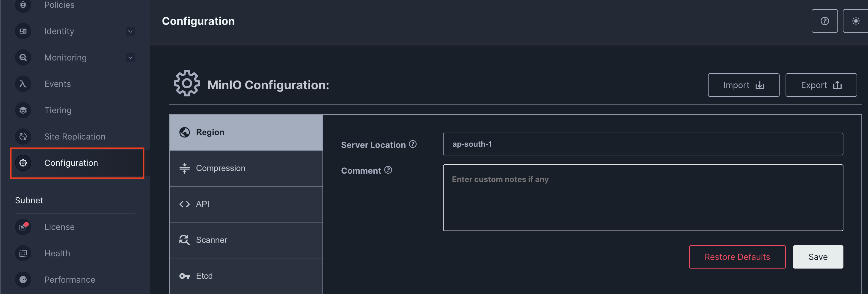Click the Save button
Image resolution: width=868 pixels, height=294 pixels.
click(x=818, y=257)
